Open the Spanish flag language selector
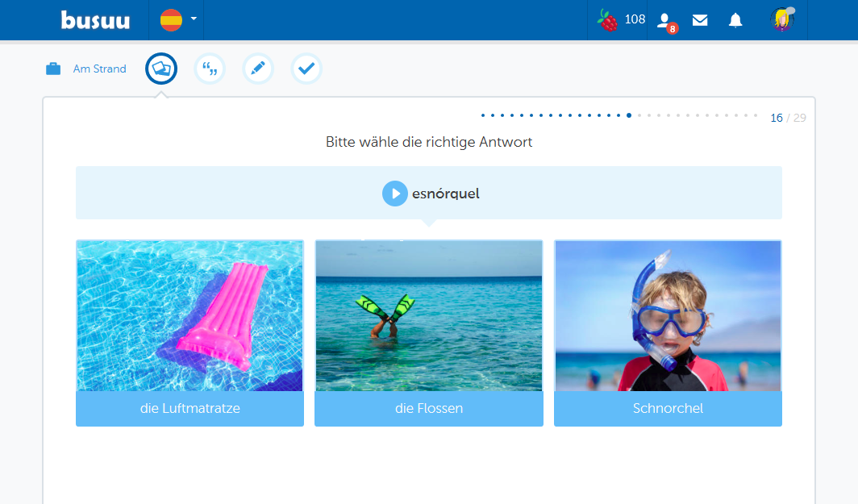 click(x=178, y=19)
